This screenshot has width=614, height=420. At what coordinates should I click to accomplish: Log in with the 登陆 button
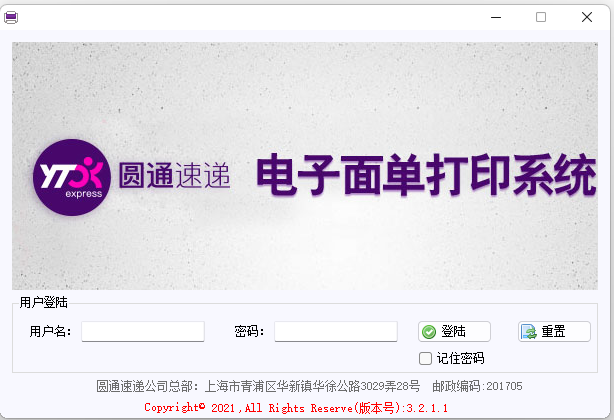(x=454, y=332)
